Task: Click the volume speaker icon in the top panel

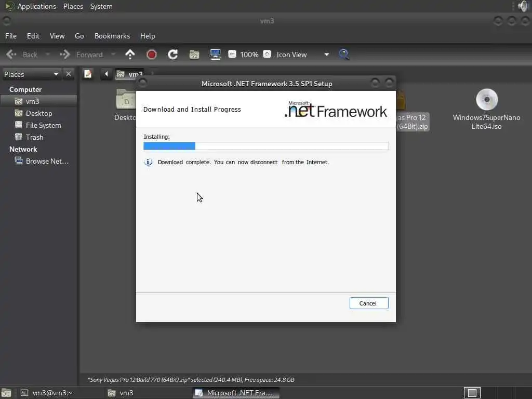Action: click(523, 6)
